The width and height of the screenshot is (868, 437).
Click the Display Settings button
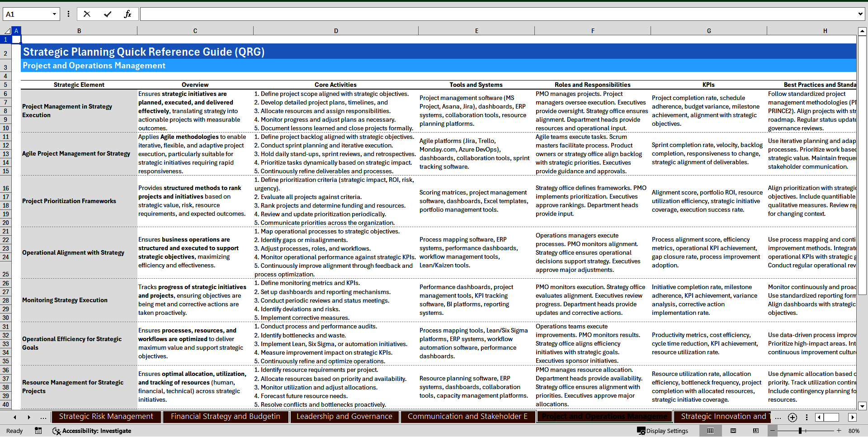[x=663, y=431]
